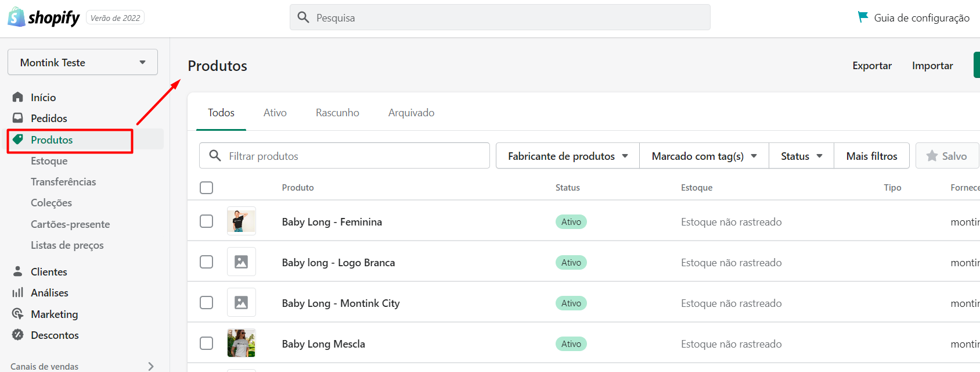980x372 pixels.
Task: Open the Coleções submenu item
Action: pyautogui.click(x=52, y=203)
